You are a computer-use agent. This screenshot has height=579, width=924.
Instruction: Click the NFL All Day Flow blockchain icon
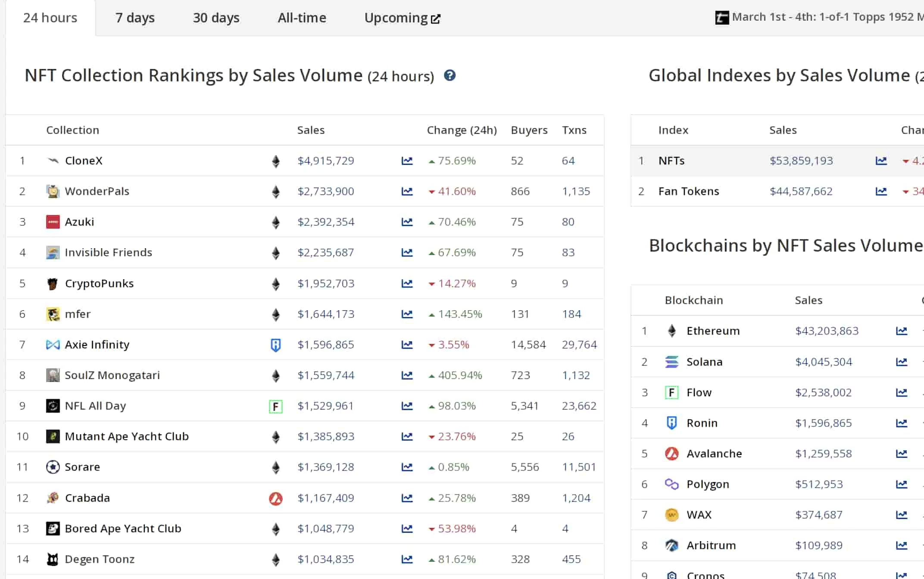(x=275, y=406)
